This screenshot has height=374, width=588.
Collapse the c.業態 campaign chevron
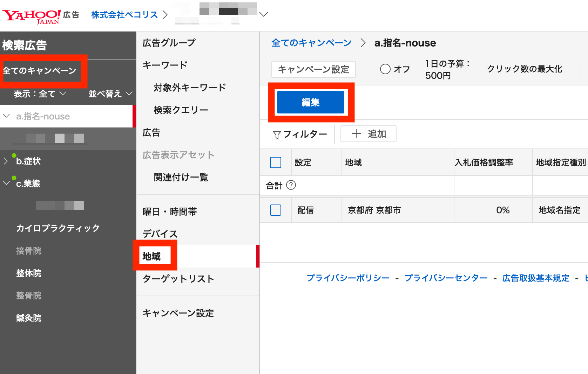(x=6, y=183)
